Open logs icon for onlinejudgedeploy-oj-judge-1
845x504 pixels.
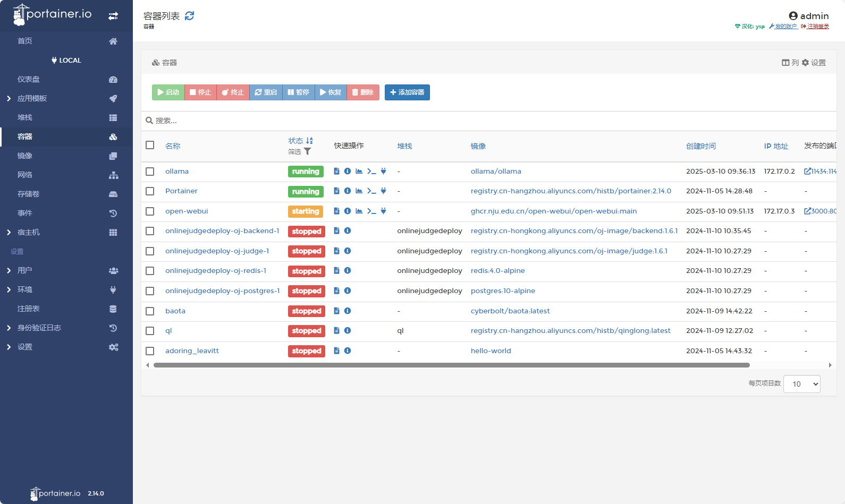tap(336, 251)
